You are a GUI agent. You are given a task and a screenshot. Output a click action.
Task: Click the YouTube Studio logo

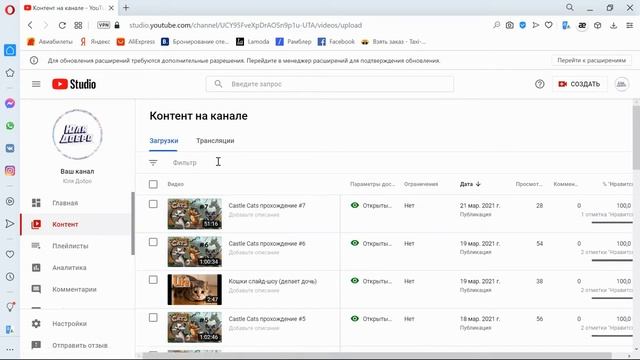point(74,84)
